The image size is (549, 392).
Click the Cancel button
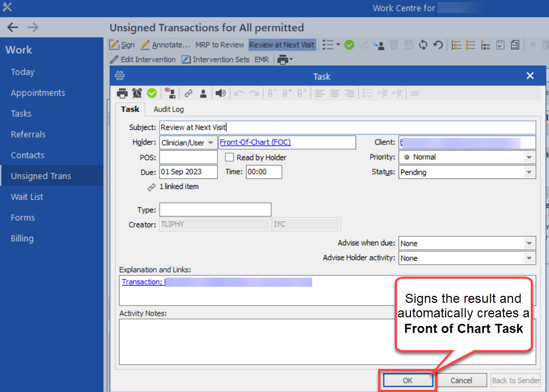click(461, 380)
